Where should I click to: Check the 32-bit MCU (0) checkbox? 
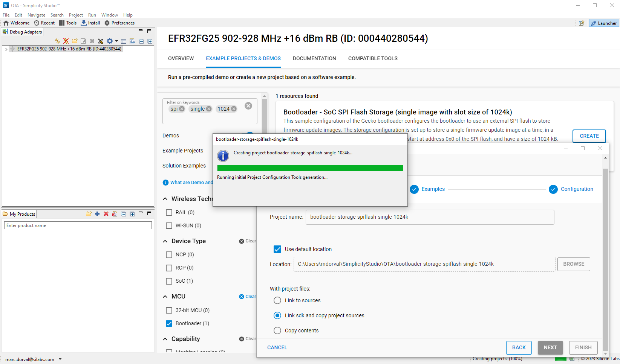click(x=169, y=310)
